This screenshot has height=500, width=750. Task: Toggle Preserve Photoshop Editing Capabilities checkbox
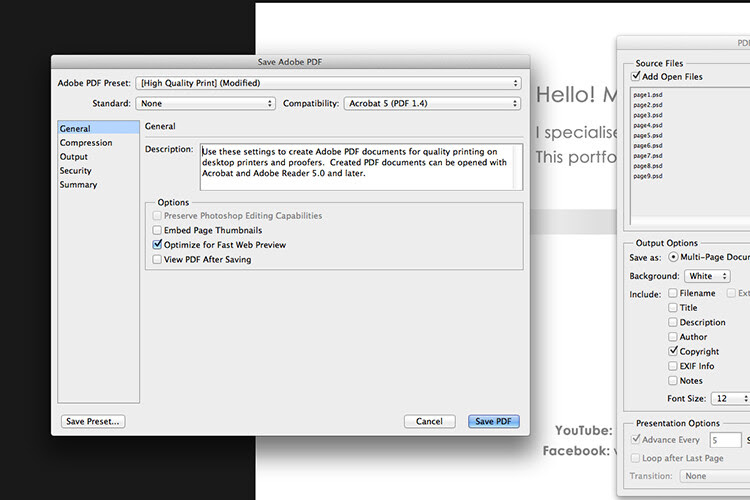tap(157, 216)
